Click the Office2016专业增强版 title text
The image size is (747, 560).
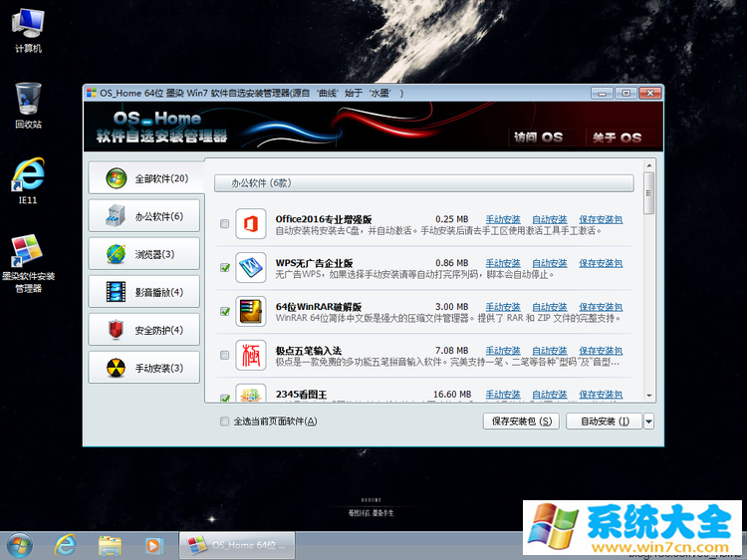[324, 219]
